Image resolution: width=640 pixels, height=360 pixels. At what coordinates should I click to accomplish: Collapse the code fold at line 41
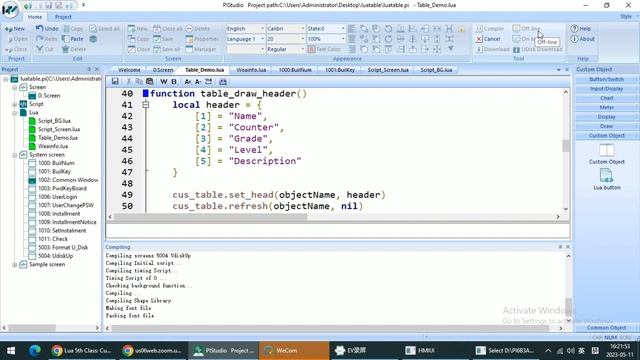point(146,105)
